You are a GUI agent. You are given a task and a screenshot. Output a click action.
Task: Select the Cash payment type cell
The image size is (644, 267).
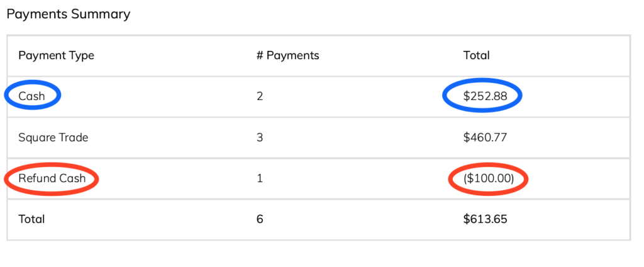31,96
